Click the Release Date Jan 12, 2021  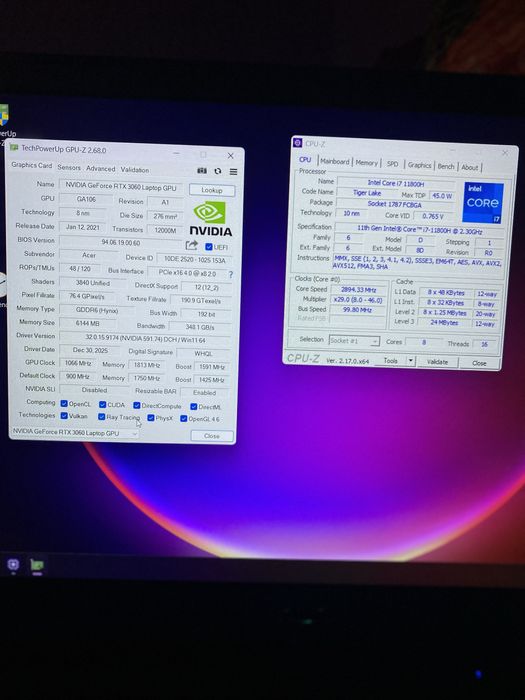click(x=83, y=227)
